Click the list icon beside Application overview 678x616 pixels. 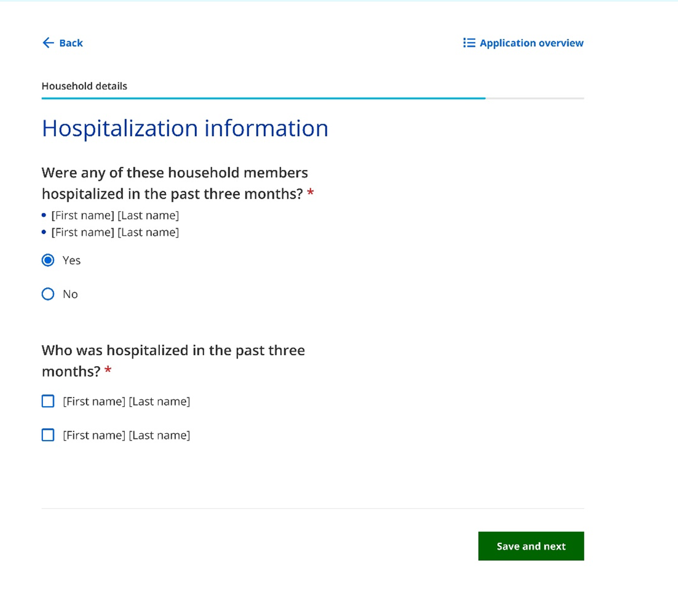click(x=469, y=42)
